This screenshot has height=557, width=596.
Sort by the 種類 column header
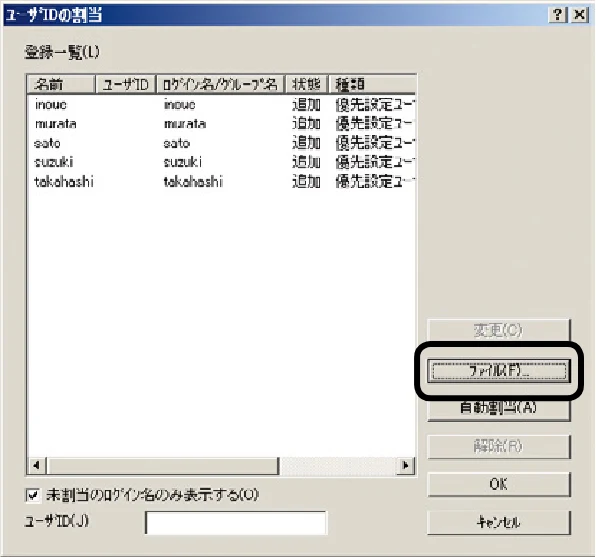pos(372,84)
